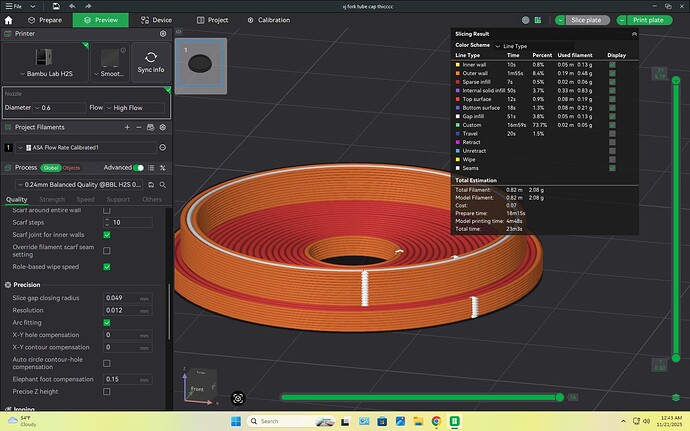Viewport: 690px width, 431px height.
Task: Click the undo arrow icon
Action: tap(72, 6)
